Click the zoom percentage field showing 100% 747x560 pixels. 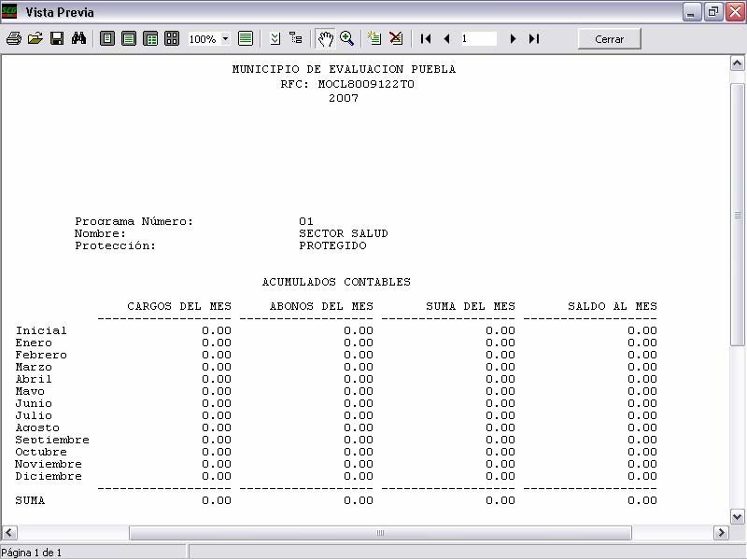click(204, 39)
